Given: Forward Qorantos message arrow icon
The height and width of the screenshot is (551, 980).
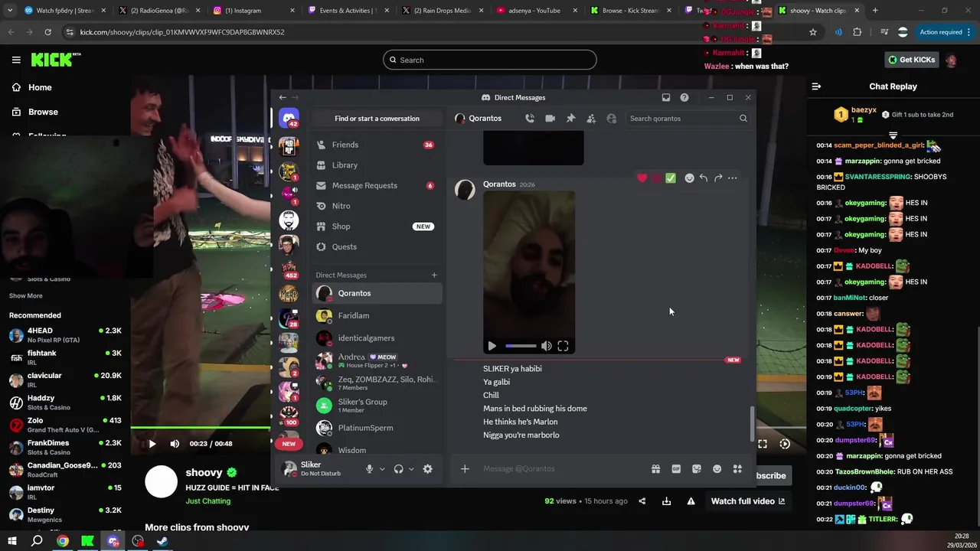Looking at the screenshot, I should click(x=718, y=178).
